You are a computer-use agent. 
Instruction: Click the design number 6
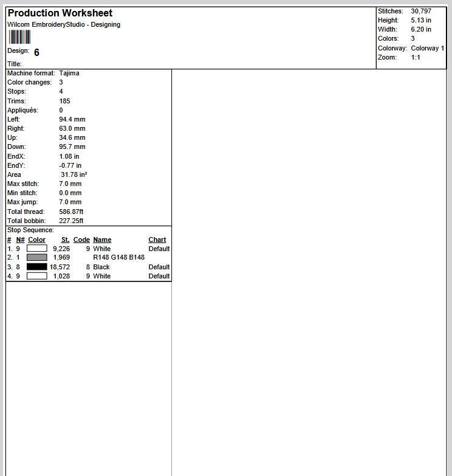pyautogui.click(x=36, y=52)
